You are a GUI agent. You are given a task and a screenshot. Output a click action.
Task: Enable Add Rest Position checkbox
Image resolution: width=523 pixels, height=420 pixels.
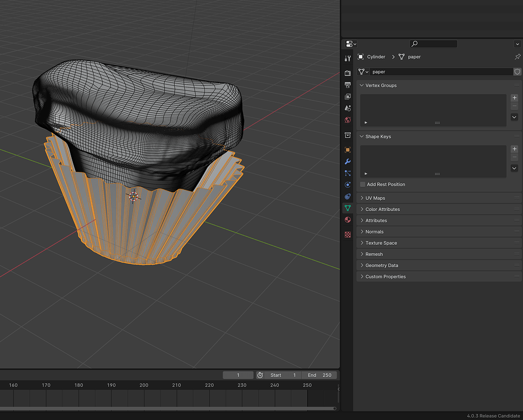[x=362, y=184]
